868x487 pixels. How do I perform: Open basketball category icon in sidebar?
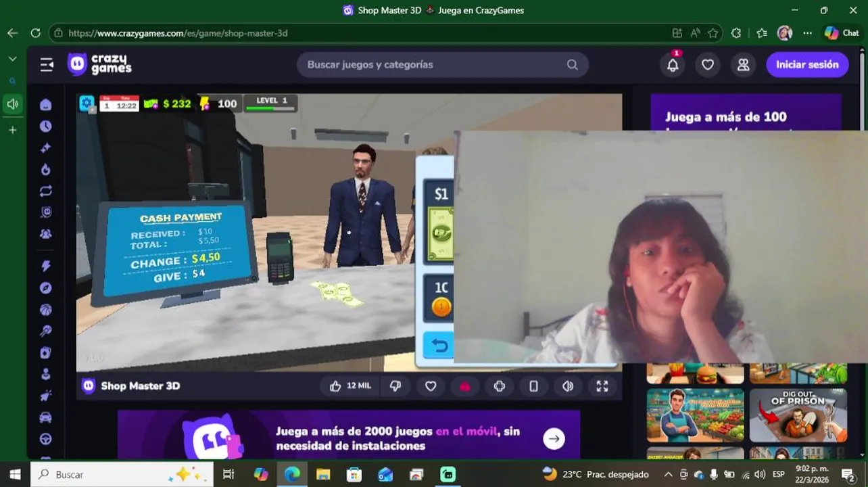[x=46, y=310]
